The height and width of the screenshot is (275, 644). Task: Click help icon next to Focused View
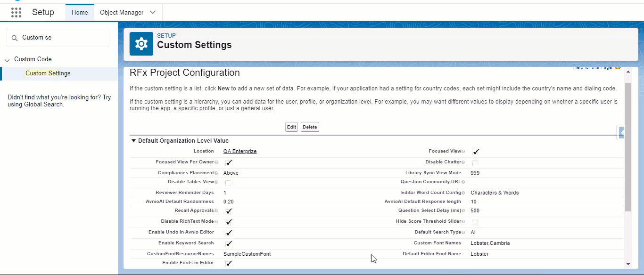pos(463,152)
